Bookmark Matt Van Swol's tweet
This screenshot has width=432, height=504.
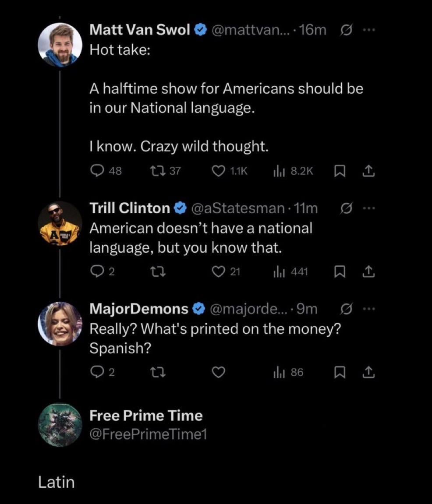point(338,172)
